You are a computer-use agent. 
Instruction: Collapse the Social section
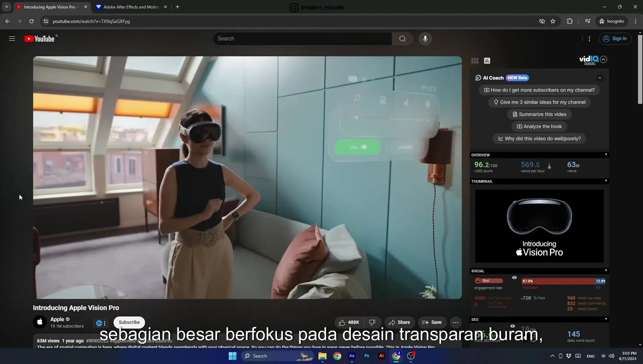click(606, 271)
